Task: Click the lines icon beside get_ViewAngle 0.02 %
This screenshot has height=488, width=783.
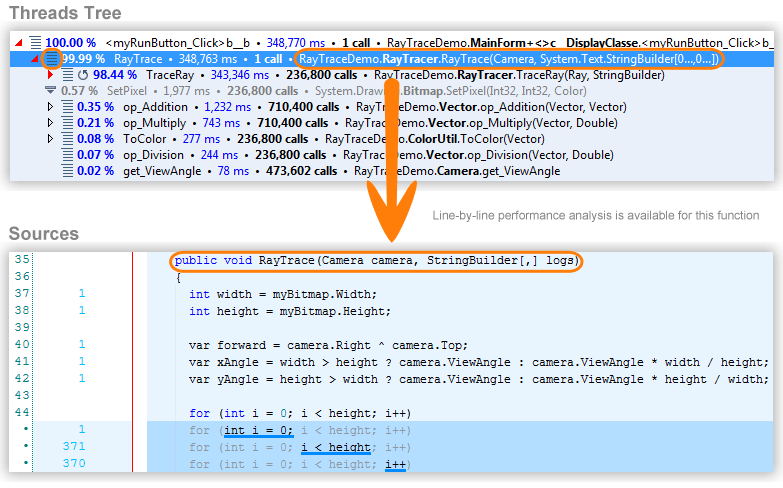Action: tap(66, 171)
